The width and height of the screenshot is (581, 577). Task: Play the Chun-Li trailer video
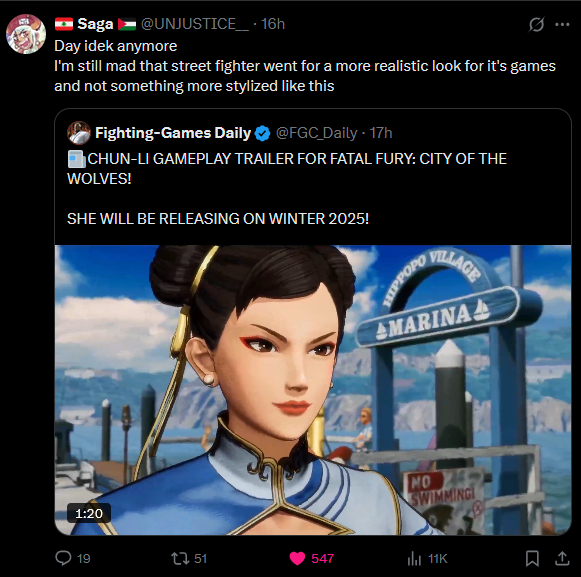[313, 390]
